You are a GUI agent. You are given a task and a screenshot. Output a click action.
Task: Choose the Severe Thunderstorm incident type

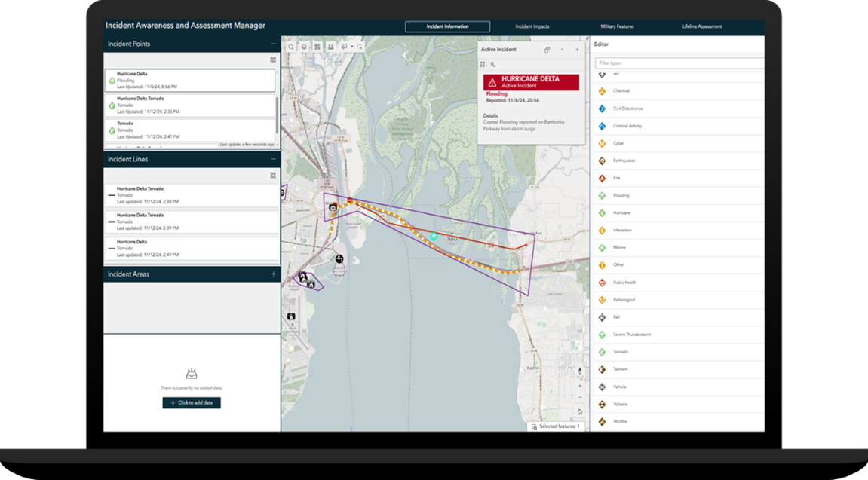coord(649,334)
